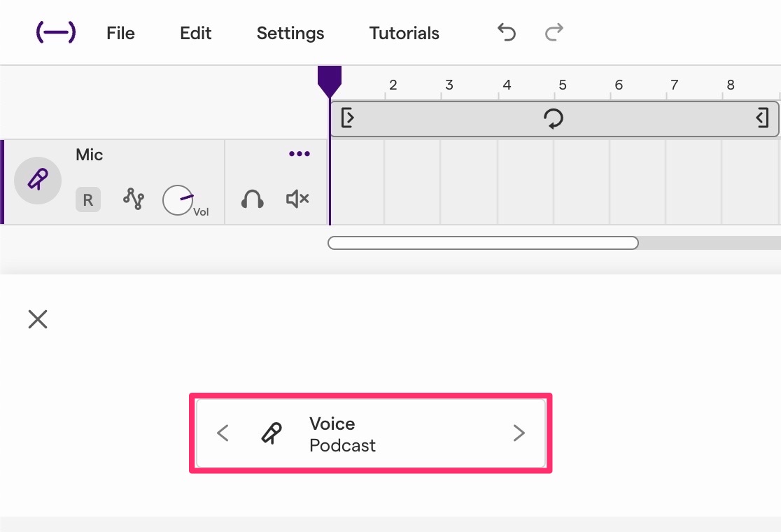Viewport: 781px width, 532px height.
Task: Open the Tutorials menu
Action: [x=404, y=33]
